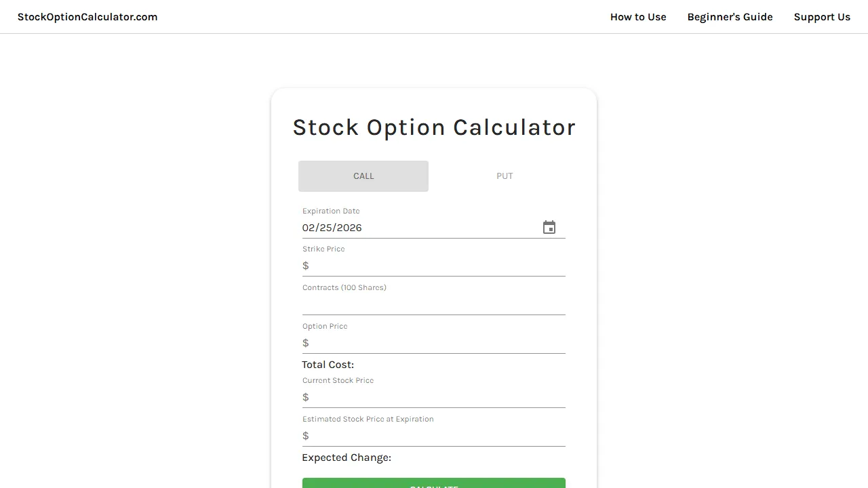Click the calculator card background
The height and width of the screenshot is (488, 868).
[x=434, y=102]
